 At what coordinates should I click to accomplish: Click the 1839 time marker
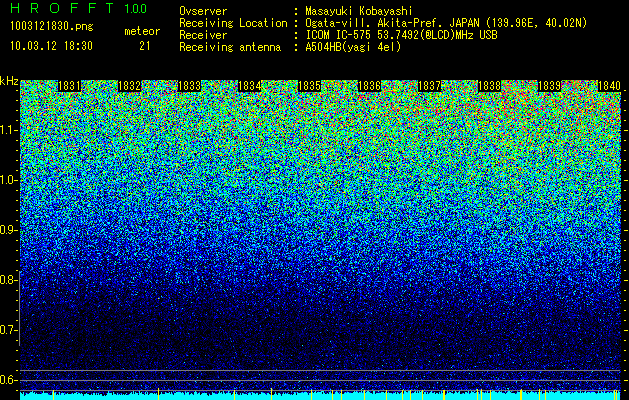pos(550,86)
